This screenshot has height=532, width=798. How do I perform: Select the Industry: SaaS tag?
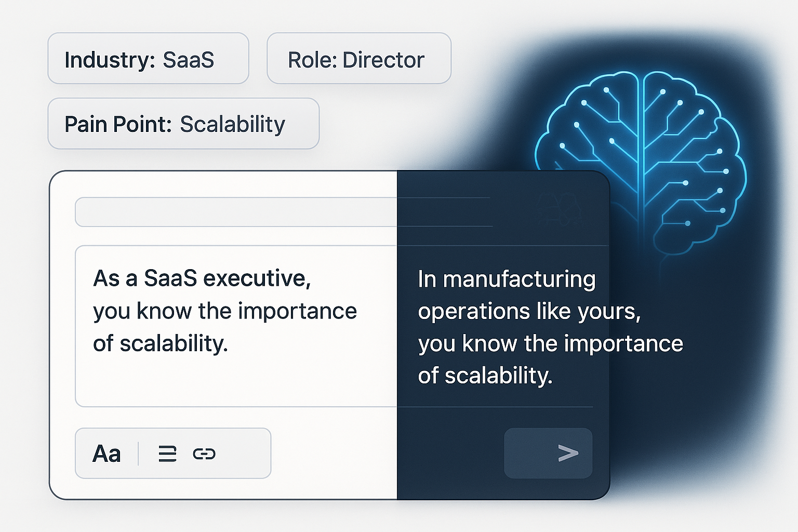[x=148, y=59]
